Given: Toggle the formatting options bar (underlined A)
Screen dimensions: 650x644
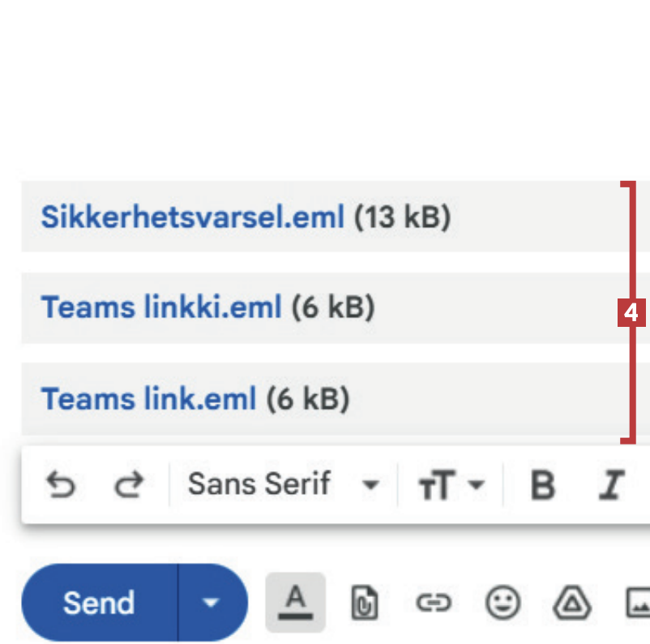Looking at the screenshot, I should 296,603.
